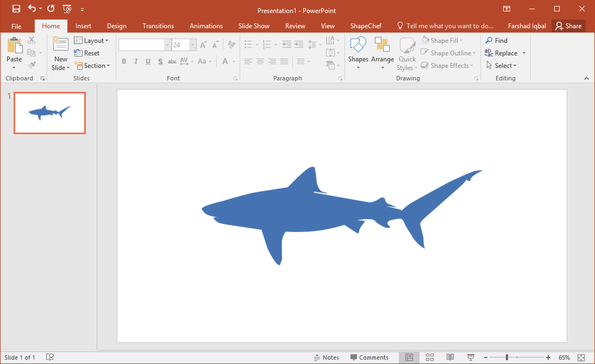The height and width of the screenshot is (364, 595).
Task: Toggle the Comments pane
Action: [369, 357]
